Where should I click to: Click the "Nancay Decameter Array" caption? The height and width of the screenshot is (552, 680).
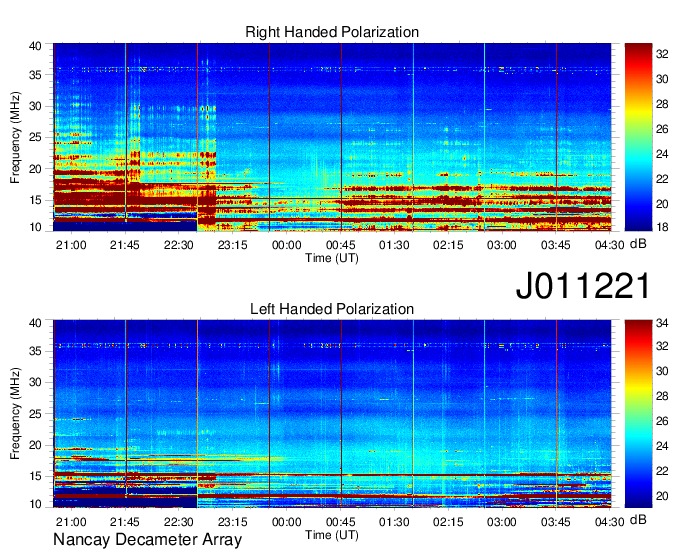(147, 540)
